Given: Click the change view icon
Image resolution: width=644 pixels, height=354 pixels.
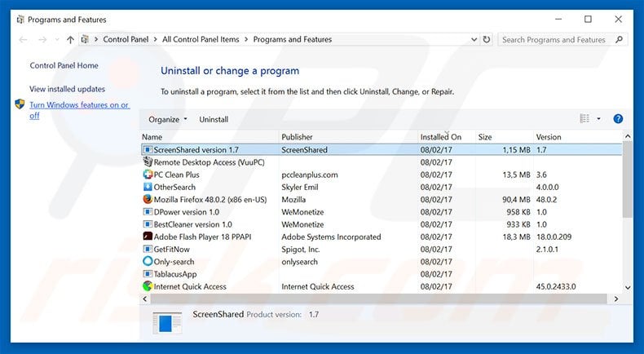Looking at the screenshot, I should pyautogui.click(x=584, y=119).
